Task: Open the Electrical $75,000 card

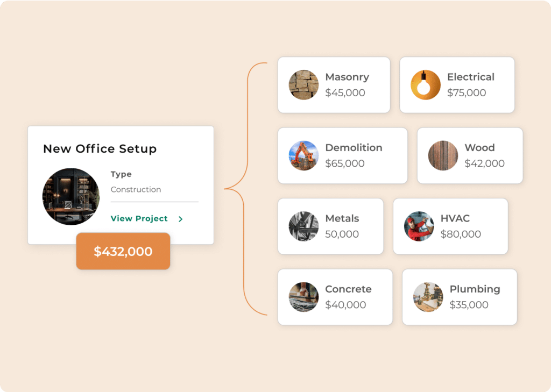Action: (x=457, y=84)
